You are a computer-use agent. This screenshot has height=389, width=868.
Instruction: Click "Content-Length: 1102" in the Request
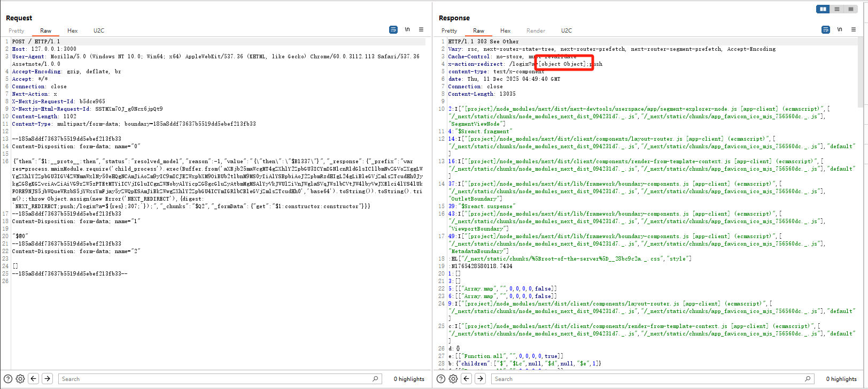tap(44, 116)
